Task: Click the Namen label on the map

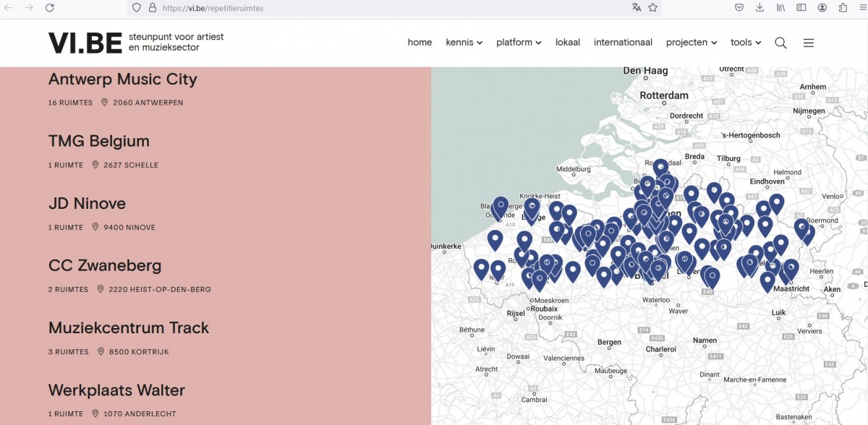Action: pos(705,340)
